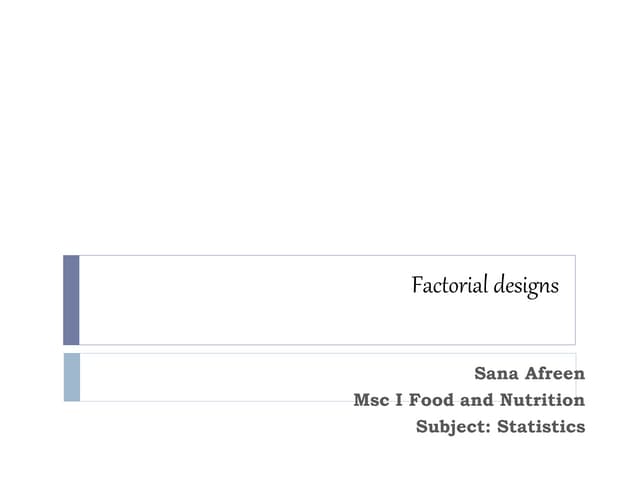Select the "Sana Afreen" author line
This screenshot has height=480, width=640.
(529, 374)
